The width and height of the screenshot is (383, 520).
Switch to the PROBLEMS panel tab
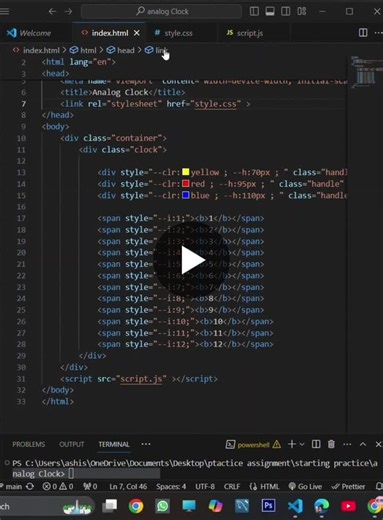point(29,444)
